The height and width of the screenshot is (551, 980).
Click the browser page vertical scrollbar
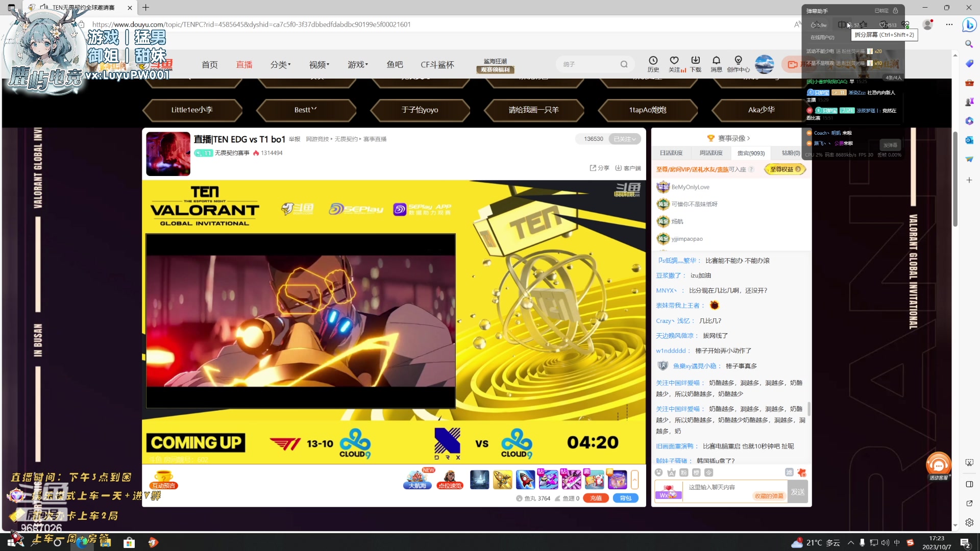click(x=955, y=179)
